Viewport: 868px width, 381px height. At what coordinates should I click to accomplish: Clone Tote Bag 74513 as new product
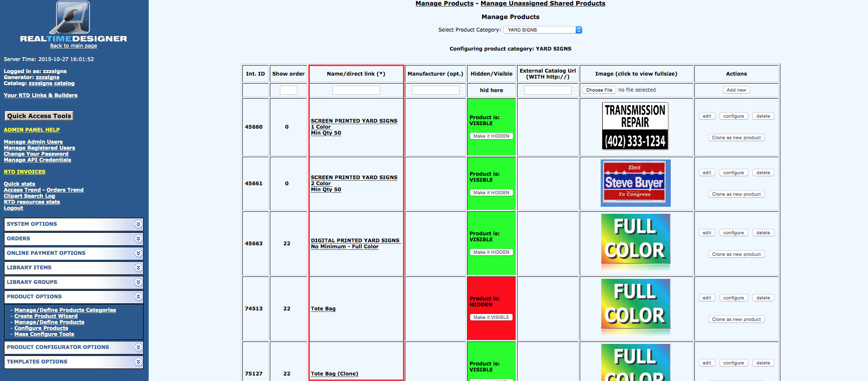pyautogui.click(x=736, y=319)
